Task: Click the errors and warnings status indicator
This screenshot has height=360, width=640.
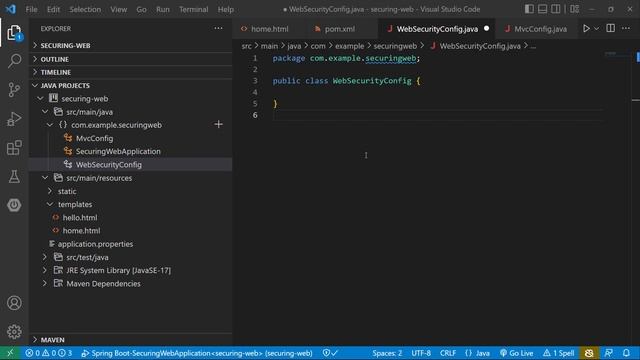Action: (x=49, y=353)
